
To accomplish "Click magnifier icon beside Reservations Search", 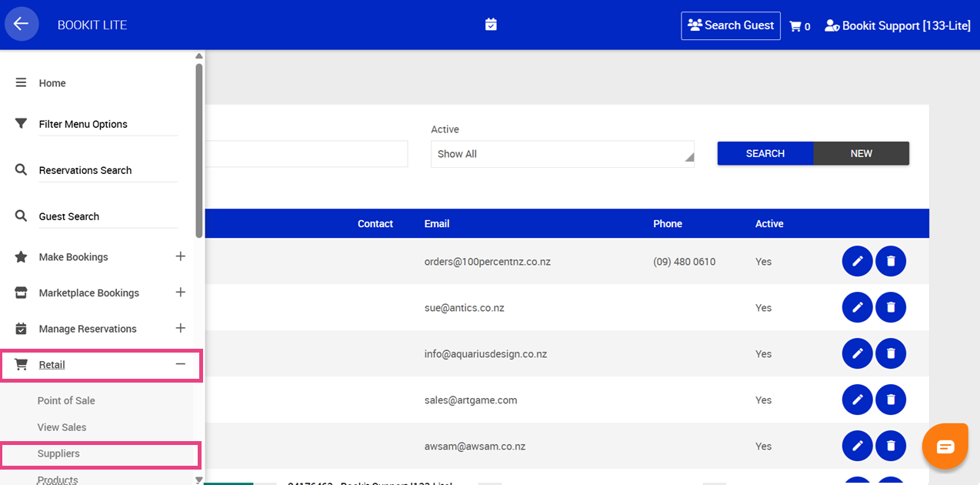I will pyautogui.click(x=21, y=169).
